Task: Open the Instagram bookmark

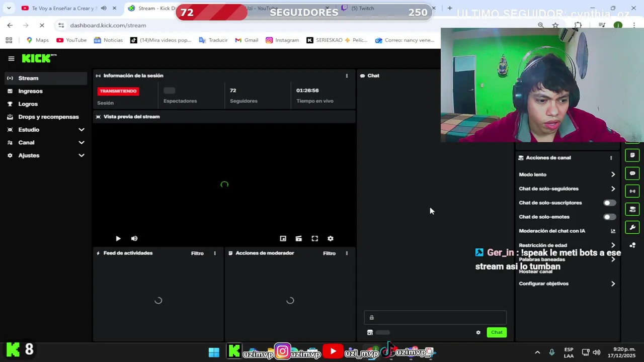Action: (282, 40)
